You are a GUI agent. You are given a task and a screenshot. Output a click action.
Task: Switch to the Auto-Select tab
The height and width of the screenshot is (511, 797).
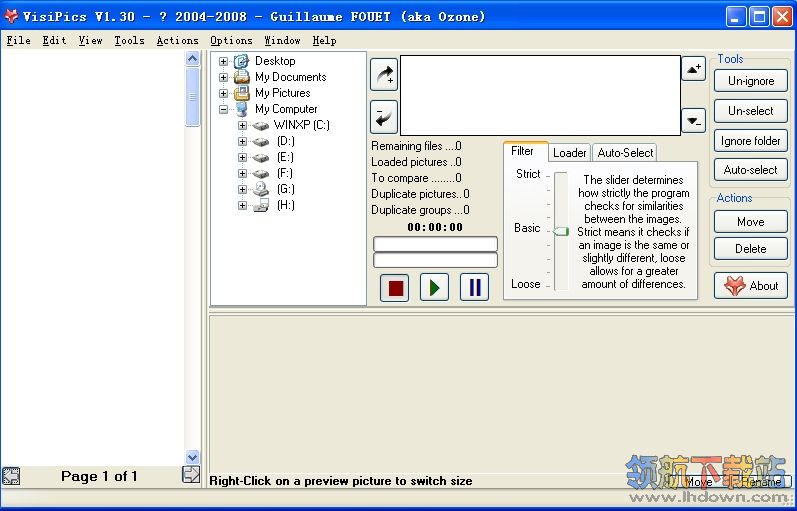pos(625,153)
